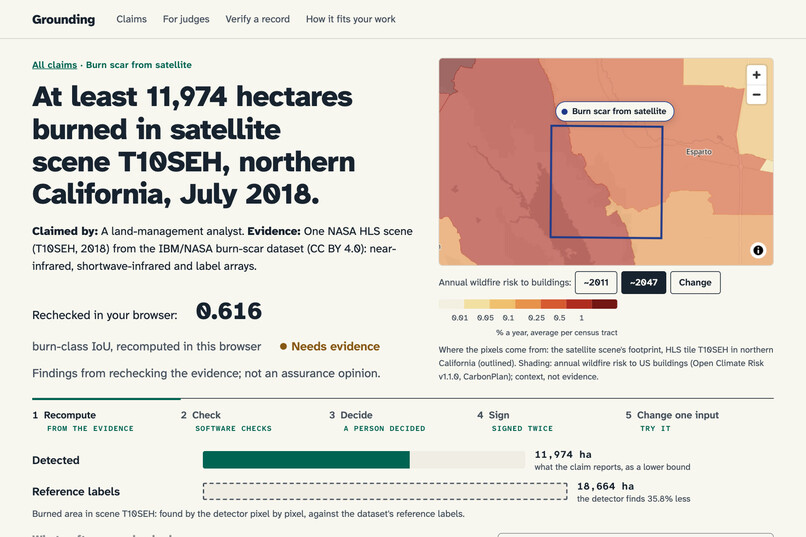Image resolution: width=806 pixels, height=537 pixels.
Task: Click the palest cream legend swatch
Action: [451, 304]
